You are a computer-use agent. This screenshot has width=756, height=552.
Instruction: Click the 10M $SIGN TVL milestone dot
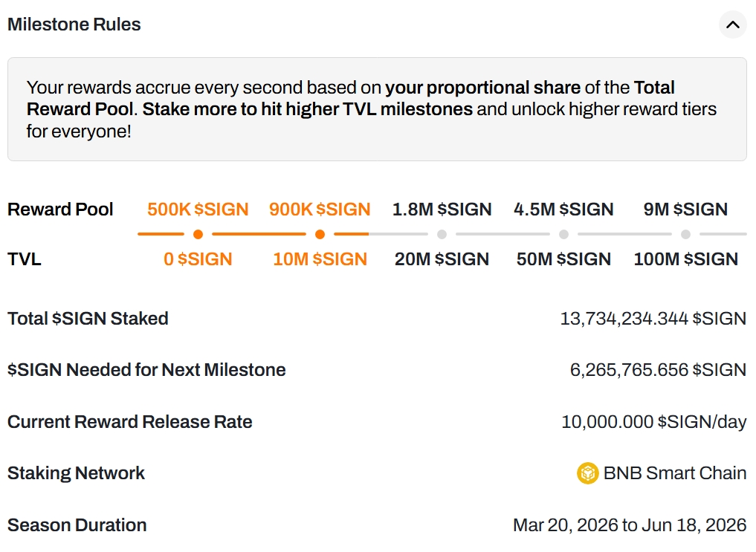[x=320, y=235]
